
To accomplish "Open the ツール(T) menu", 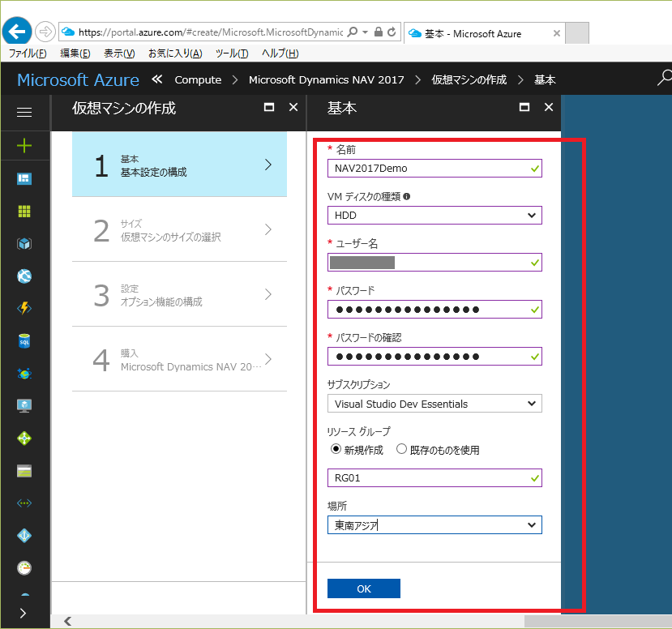I will click(232, 53).
